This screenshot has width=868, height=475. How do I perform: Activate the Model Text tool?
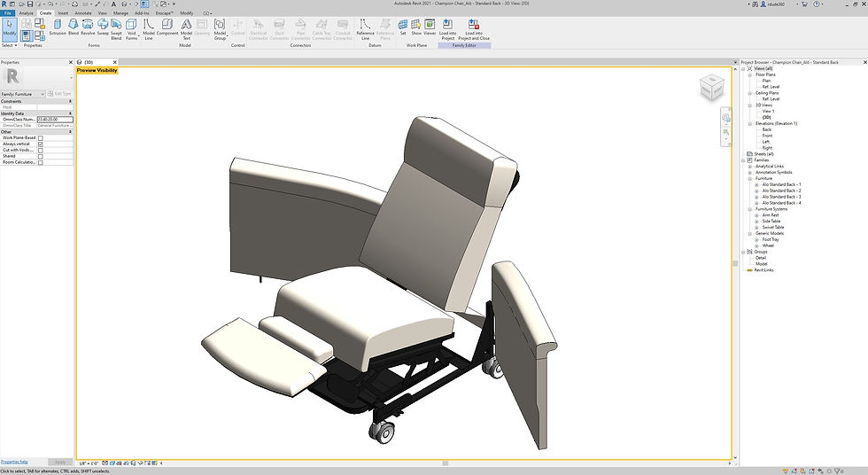point(187,29)
